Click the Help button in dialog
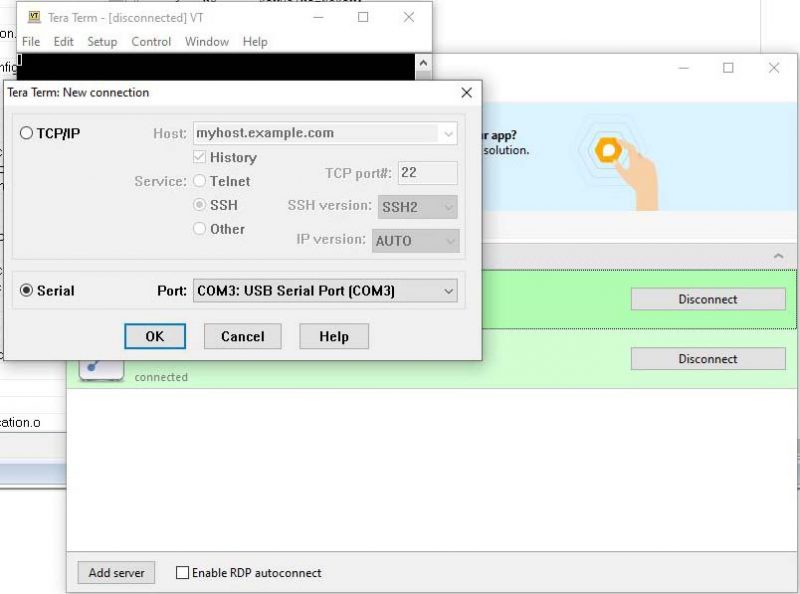Viewport: 800px width, 594px height. [x=334, y=337]
